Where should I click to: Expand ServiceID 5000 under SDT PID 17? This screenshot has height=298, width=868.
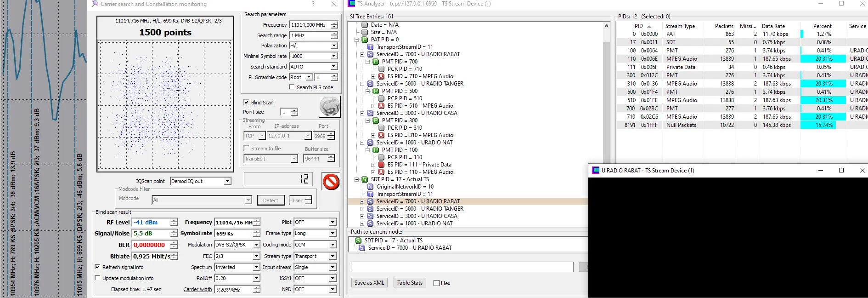click(362, 209)
